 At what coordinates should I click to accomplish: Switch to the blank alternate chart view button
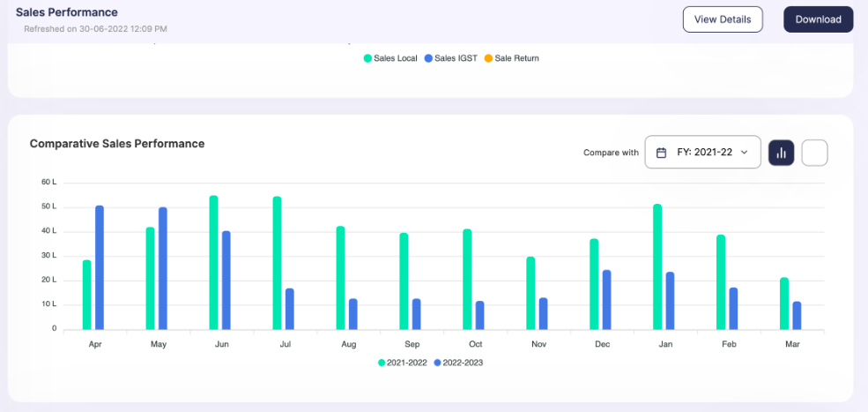[814, 153]
